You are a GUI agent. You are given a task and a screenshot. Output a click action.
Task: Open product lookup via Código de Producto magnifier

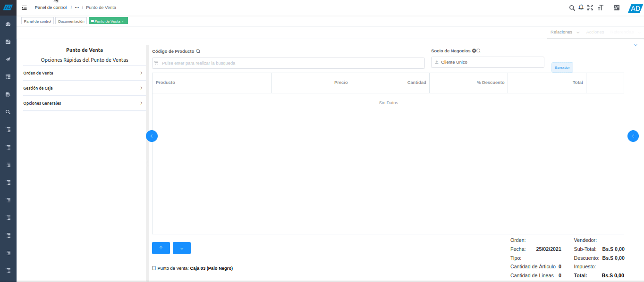click(x=197, y=50)
